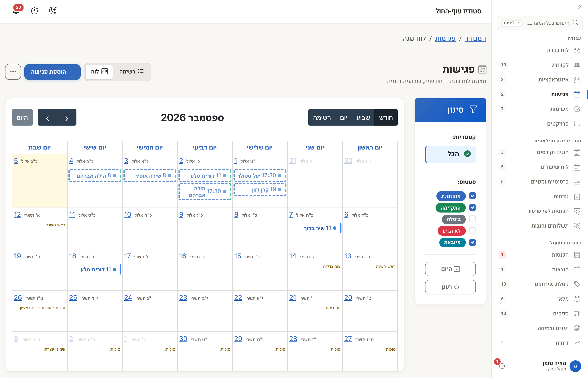588x378 pixels.
Task: Select חודש month view tab
Action: (386, 118)
